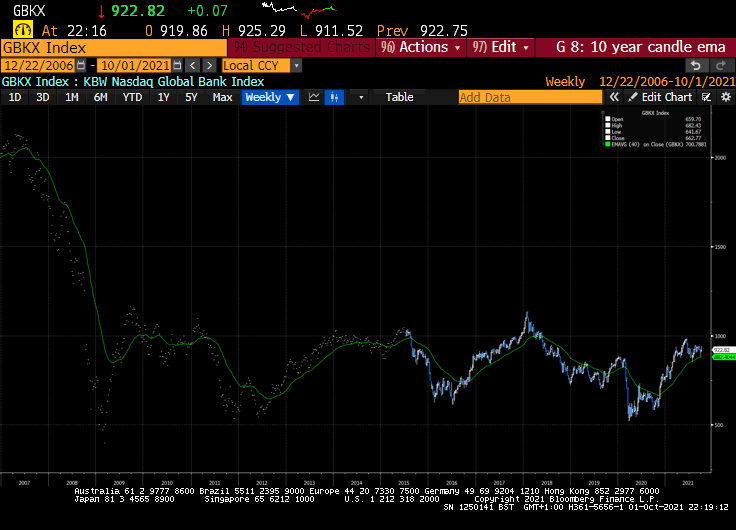Viewport: 736px width, 530px height.
Task: Click the KBW Nasdaq Global Bank Index title
Action: click(x=173, y=82)
